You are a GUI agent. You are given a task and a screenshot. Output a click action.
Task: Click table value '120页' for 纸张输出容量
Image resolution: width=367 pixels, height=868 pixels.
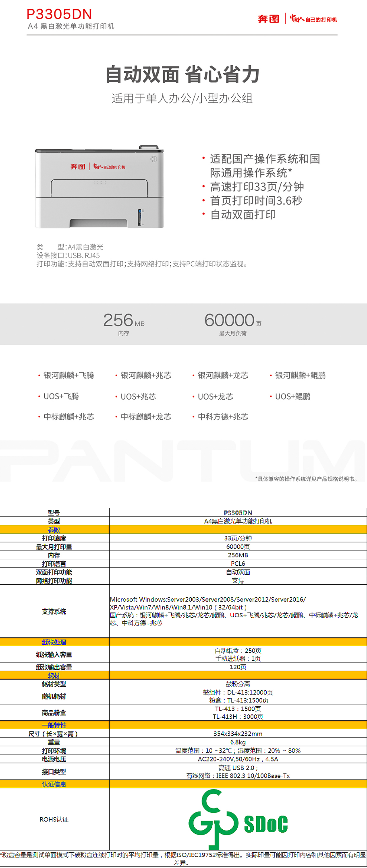pyautogui.click(x=238, y=667)
